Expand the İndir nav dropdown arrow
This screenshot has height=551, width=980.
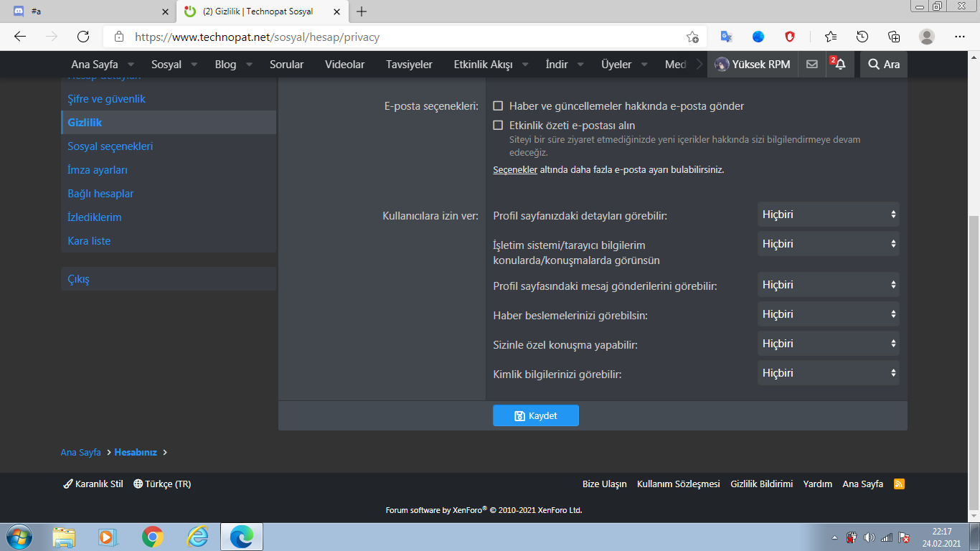tap(581, 65)
